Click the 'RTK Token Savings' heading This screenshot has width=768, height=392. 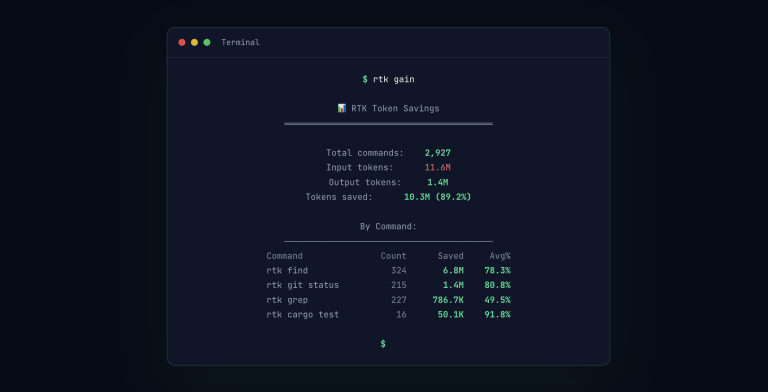(395, 109)
